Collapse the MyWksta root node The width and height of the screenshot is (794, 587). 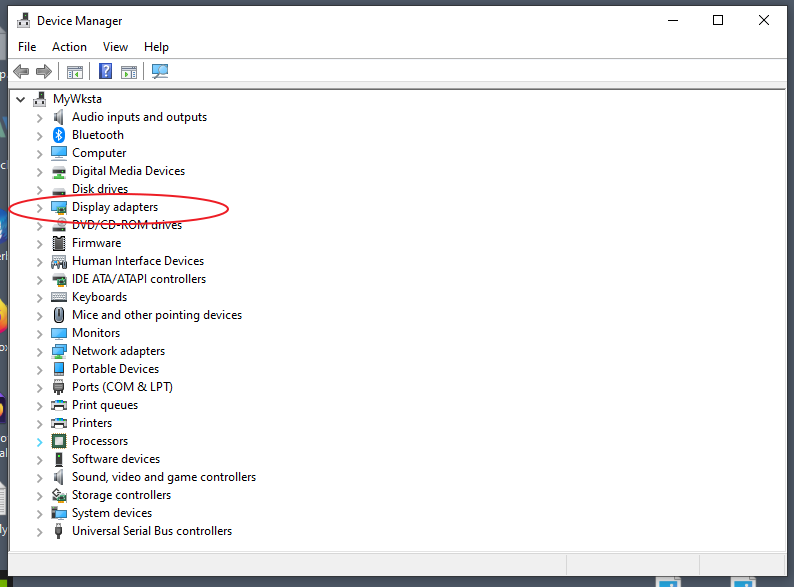point(21,99)
